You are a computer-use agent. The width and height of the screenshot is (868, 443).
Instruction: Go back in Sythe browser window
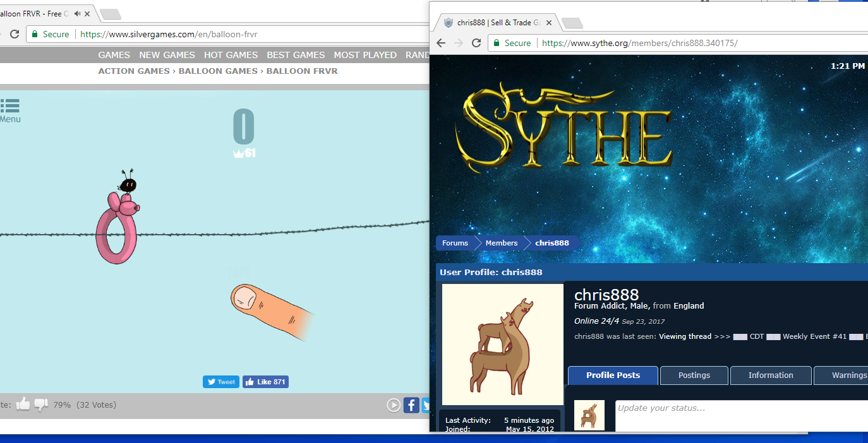click(441, 43)
